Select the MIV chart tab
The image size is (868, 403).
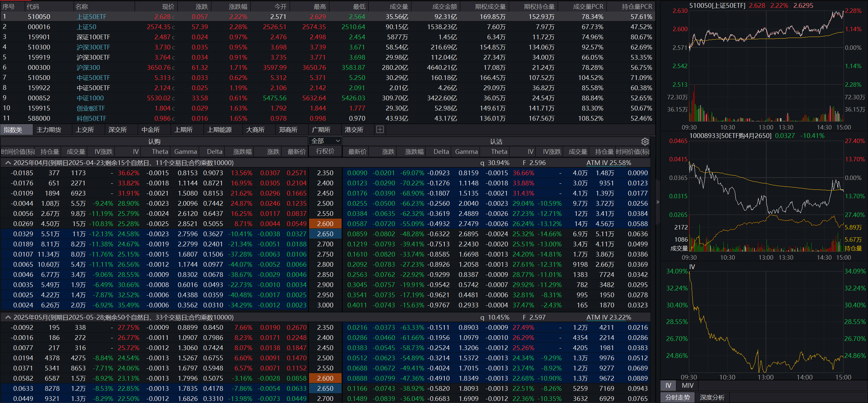688,386
